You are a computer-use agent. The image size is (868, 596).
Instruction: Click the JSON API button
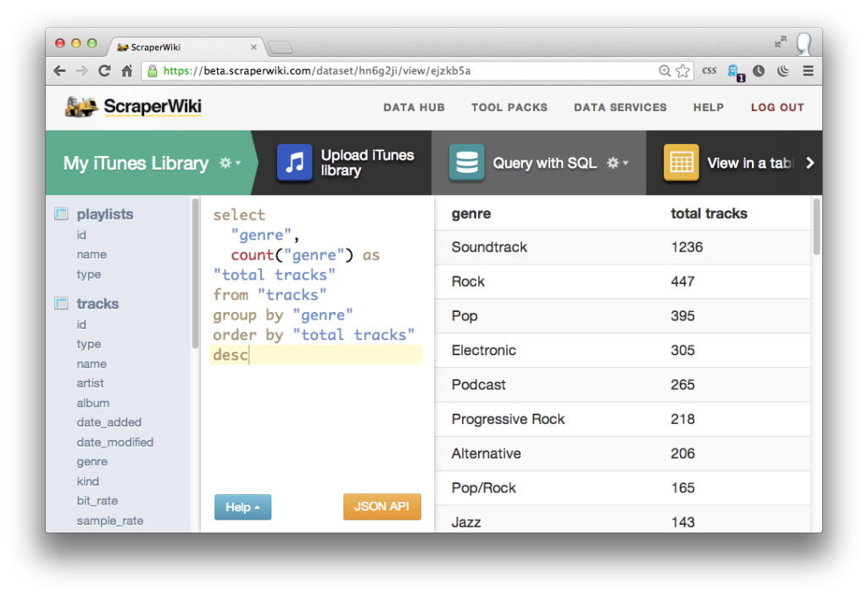click(381, 506)
